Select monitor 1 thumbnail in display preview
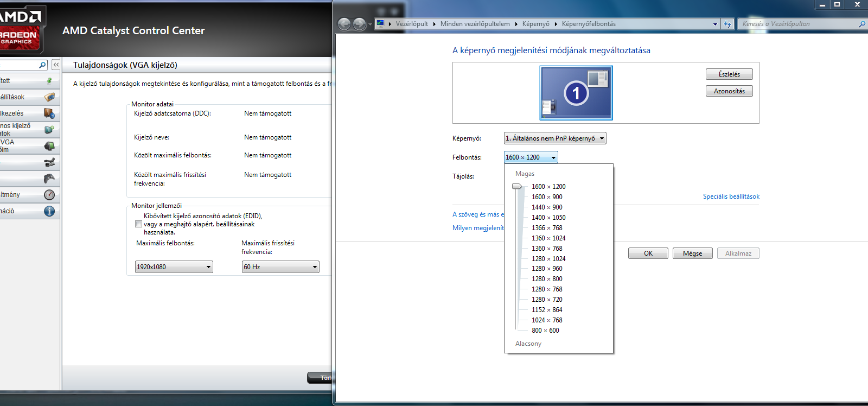Screen dimensions: 868x406 tap(576, 93)
